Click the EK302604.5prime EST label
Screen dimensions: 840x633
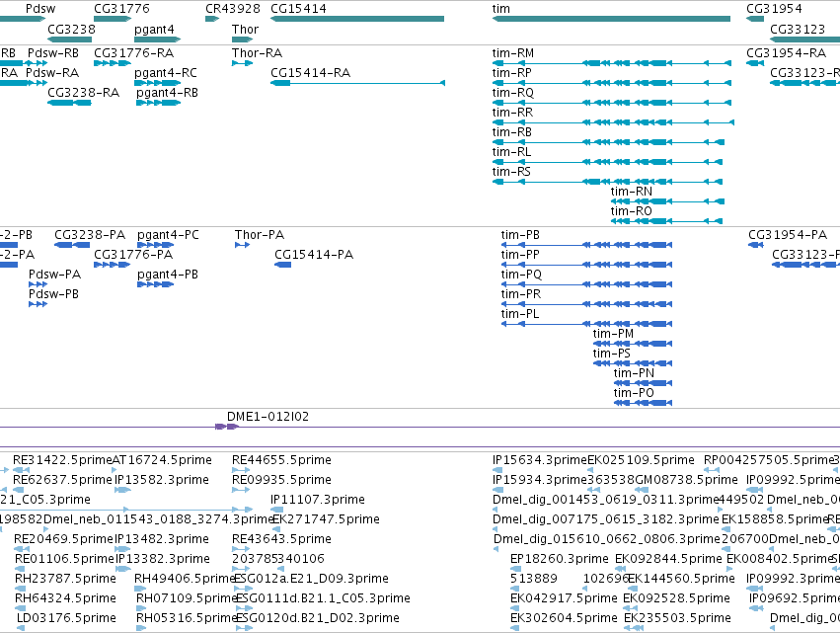point(564,618)
